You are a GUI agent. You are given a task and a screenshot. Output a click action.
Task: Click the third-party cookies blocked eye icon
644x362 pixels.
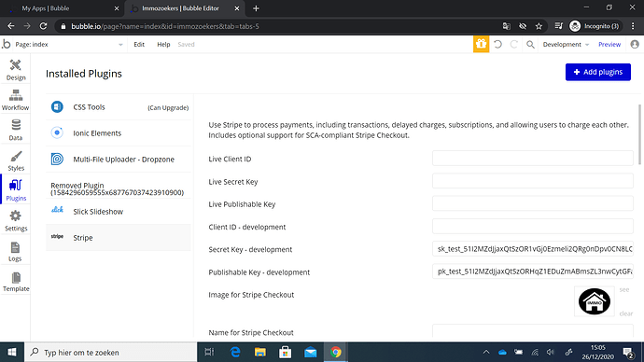coord(523,26)
